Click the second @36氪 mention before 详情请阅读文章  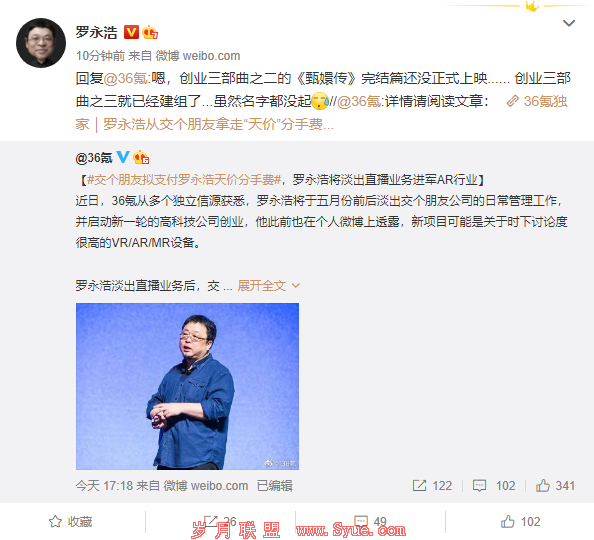pos(360,101)
